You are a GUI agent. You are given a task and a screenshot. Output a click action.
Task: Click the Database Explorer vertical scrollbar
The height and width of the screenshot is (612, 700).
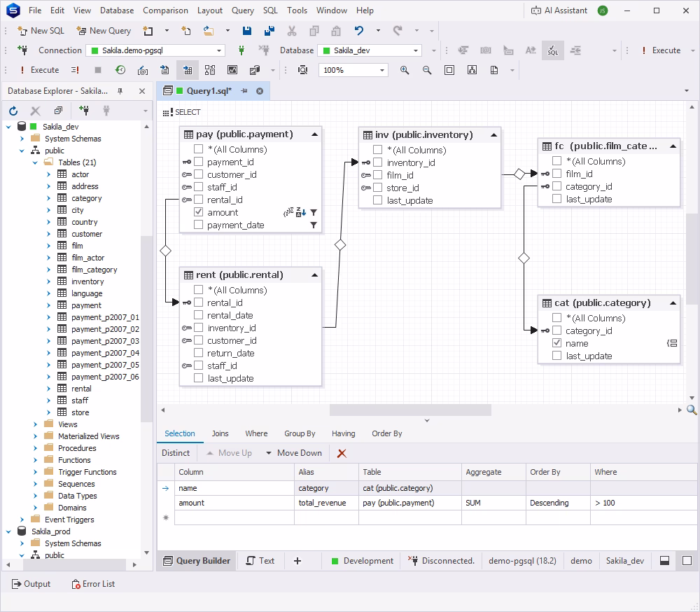coord(146,329)
